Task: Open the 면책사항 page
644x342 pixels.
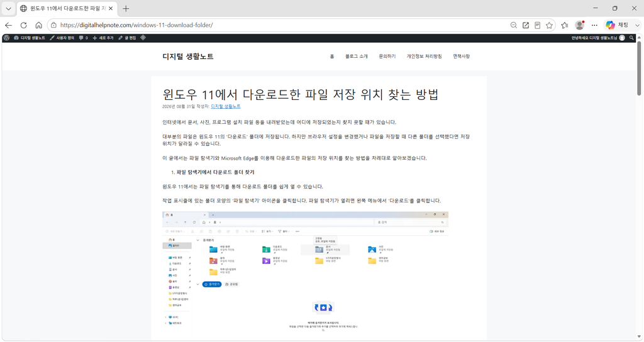Action: click(x=461, y=56)
